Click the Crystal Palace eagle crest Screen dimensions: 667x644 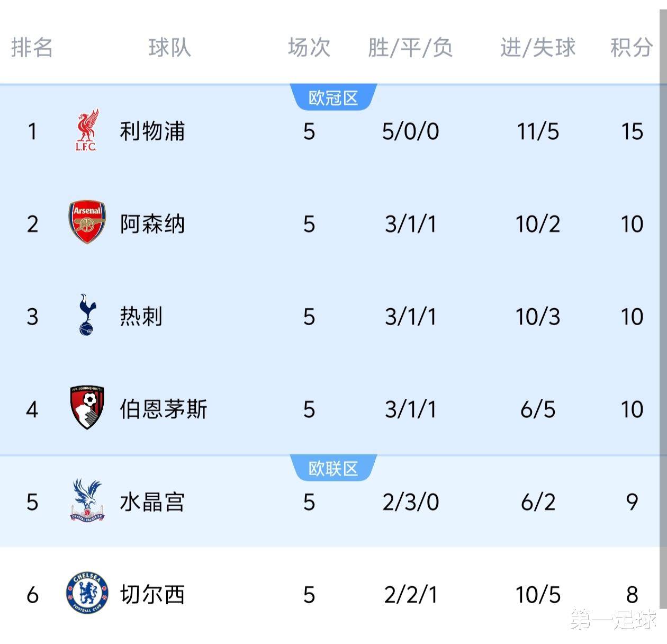[87, 501]
